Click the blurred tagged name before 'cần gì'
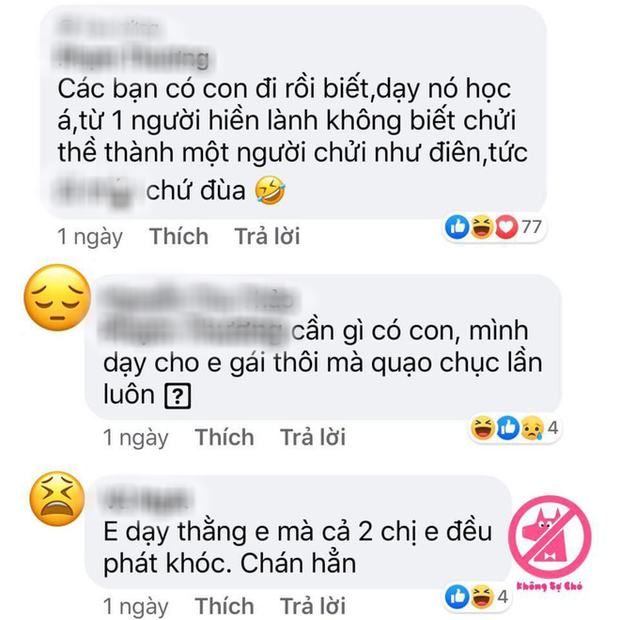This screenshot has width=620, height=620. point(192,331)
